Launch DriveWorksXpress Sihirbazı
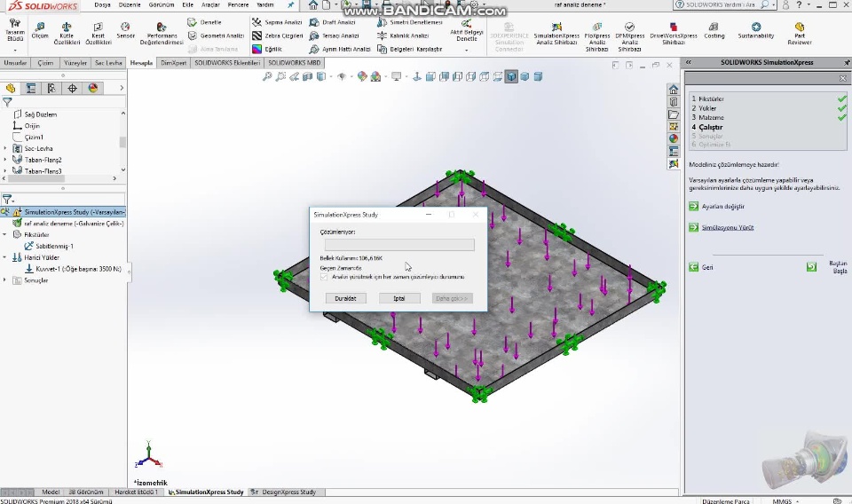Viewport: 852px width, 504px height. pyautogui.click(x=674, y=34)
